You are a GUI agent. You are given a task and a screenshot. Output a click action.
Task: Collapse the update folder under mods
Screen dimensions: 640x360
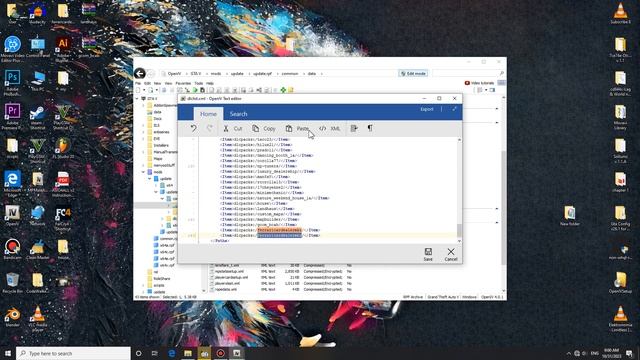point(150,179)
